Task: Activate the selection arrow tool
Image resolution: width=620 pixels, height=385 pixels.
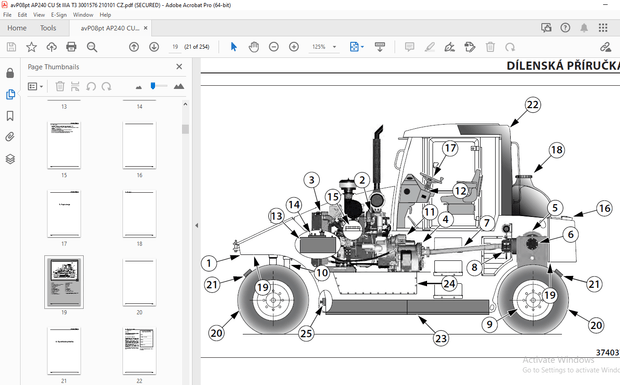Action: 234,47
